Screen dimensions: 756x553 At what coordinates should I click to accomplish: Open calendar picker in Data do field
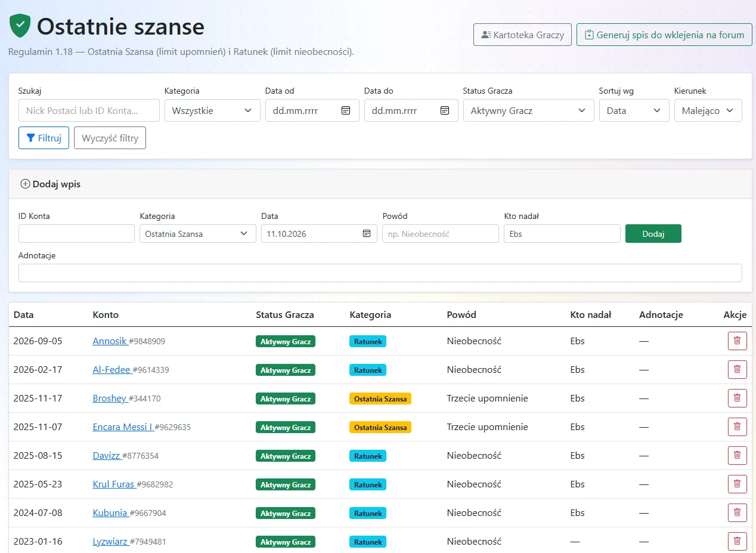(x=444, y=110)
